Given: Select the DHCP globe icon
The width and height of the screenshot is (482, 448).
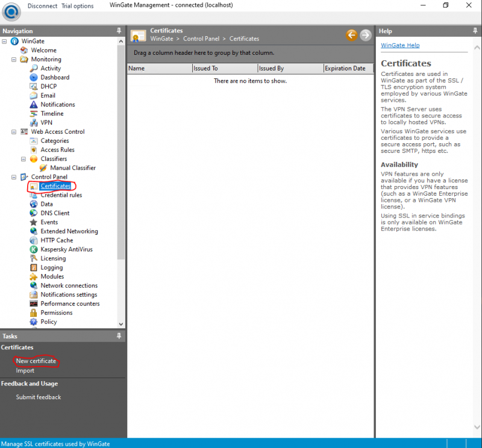Looking at the screenshot, I should pos(34,87).
